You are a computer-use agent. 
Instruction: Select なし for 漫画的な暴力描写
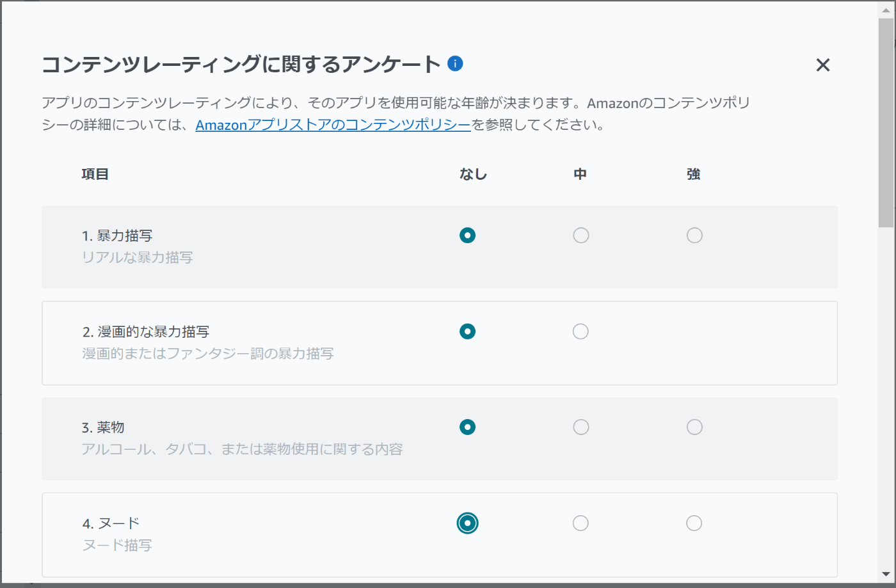(467, 331)
